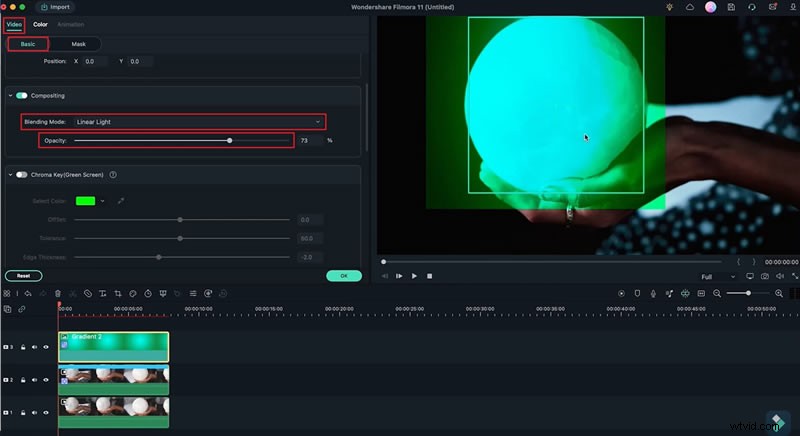The image size is (800, 436).
Task: Switch to the Video tab
Action: click(x=14, y=24)
